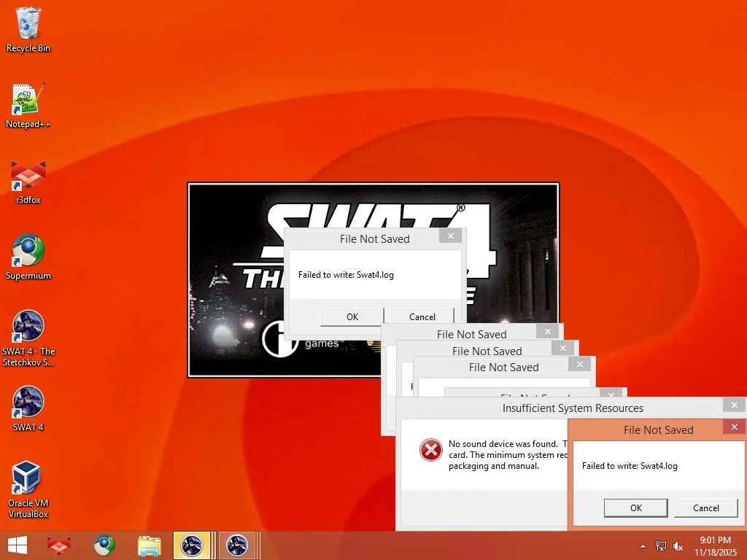This screenshot has height=560, width=747.
Task: Close the topmost stacked File Not Saved dialog
Action: coord(547,332)
